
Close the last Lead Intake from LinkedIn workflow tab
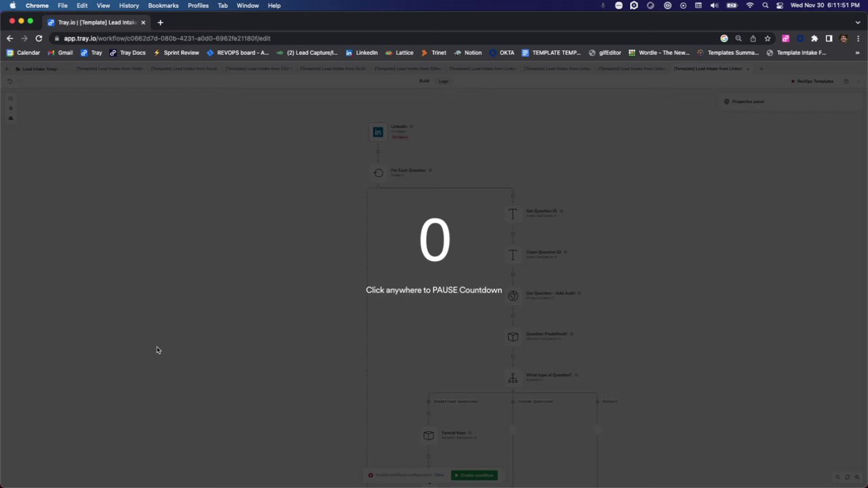tap(748, 68)
